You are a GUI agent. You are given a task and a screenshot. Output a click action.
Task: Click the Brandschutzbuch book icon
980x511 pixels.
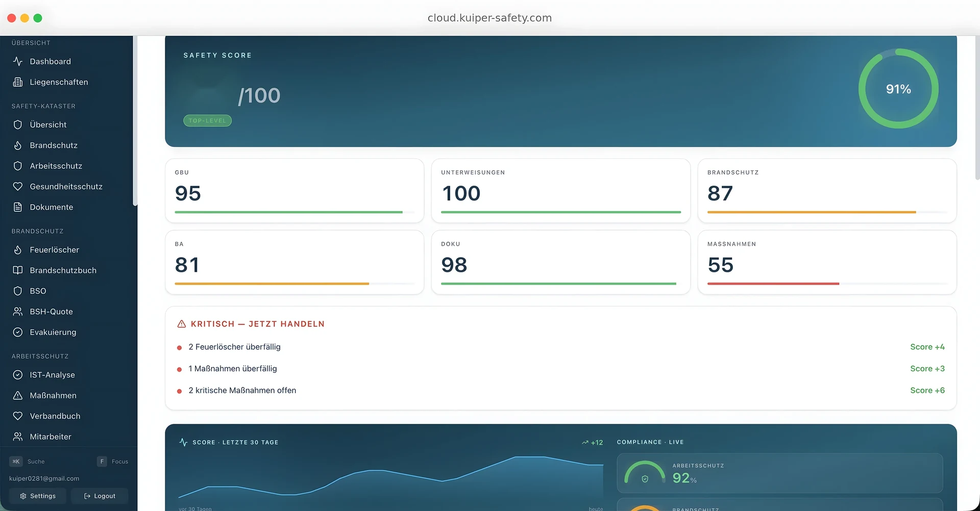tap(18, 270)
